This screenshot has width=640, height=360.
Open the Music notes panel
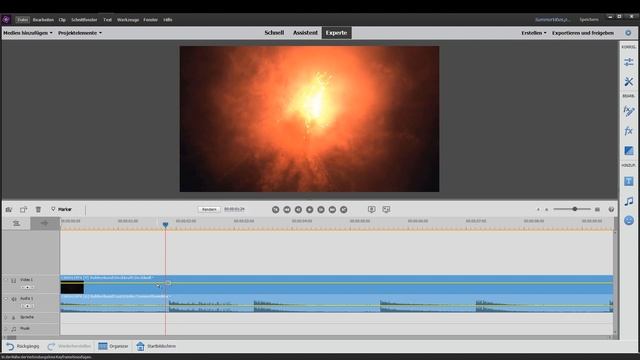629,201
